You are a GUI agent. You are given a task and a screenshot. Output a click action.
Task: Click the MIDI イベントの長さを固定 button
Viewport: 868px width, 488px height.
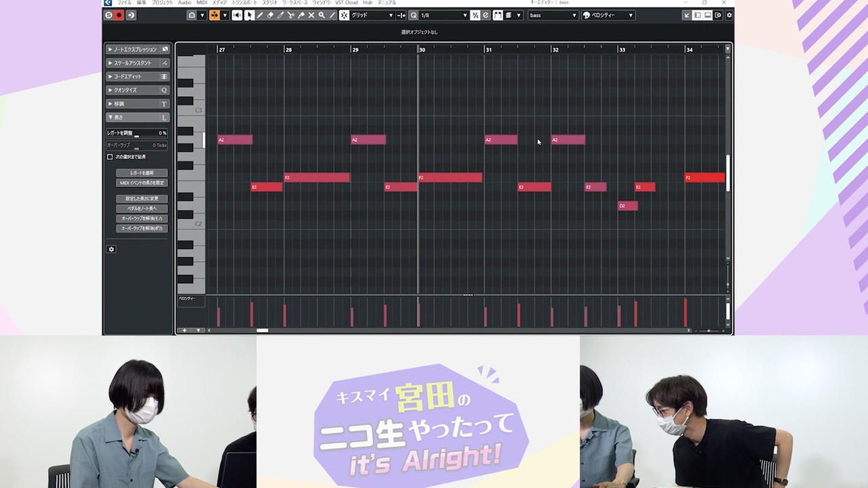point(142,183)
